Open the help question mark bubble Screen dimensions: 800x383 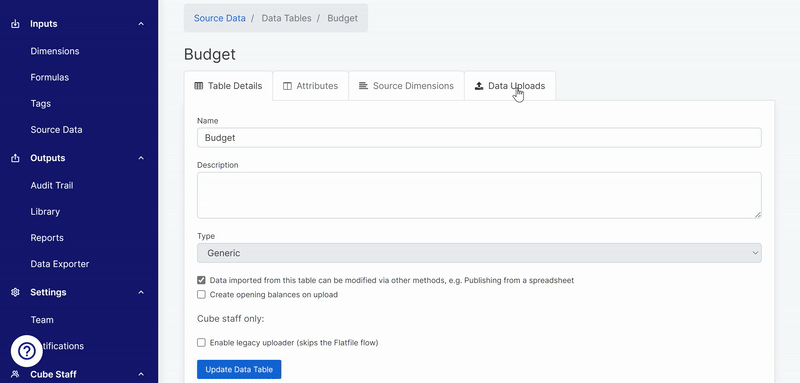tap(27, 351)
